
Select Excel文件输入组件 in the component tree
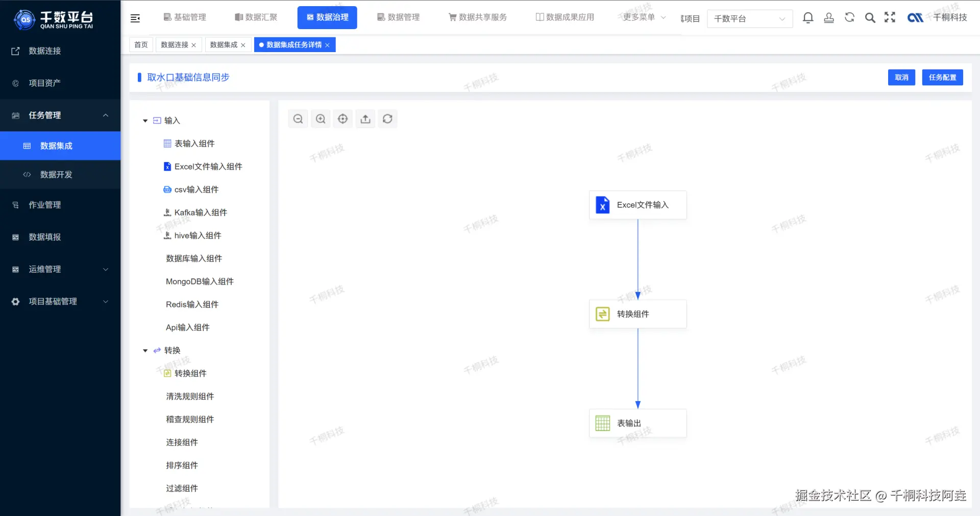pyautogui.click(x=203, y=167)
